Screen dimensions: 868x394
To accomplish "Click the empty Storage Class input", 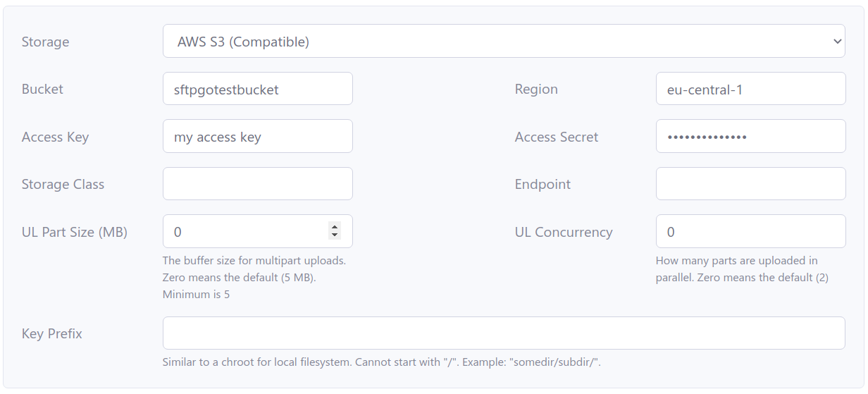I will (257, 184).
